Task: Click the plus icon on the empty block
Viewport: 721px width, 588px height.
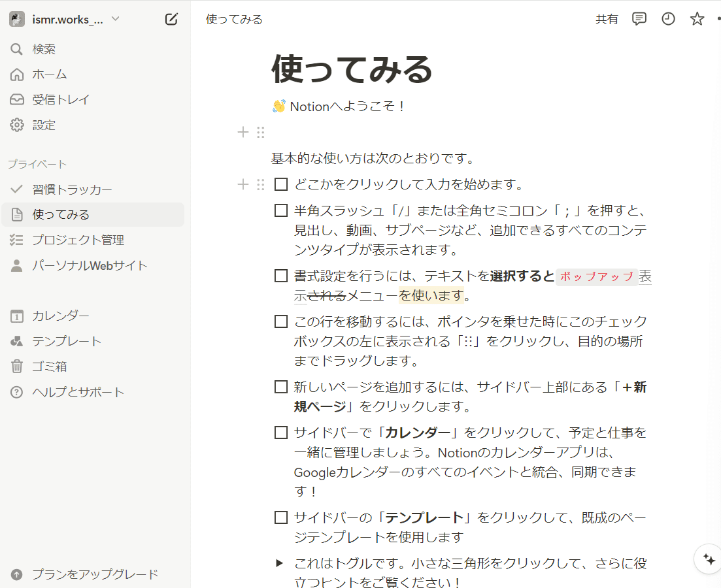Action: (243, 133)
